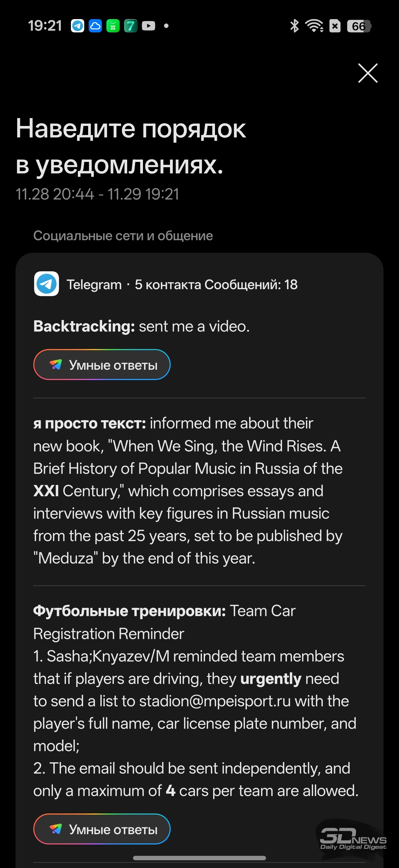Tap the home gesture bar
The image size is (399, 868).
pyautogui.click(x=199, y=858)
